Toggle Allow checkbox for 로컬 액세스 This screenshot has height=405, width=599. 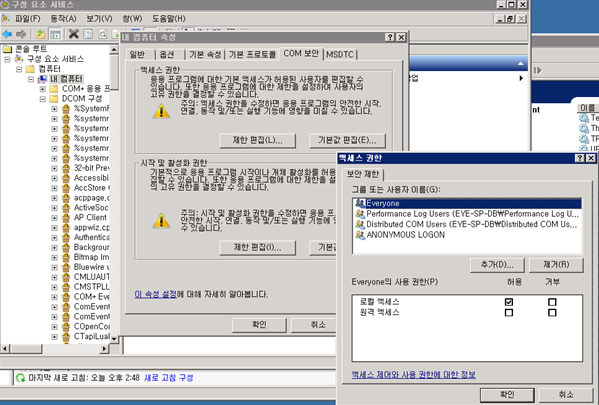coord(508,302)
